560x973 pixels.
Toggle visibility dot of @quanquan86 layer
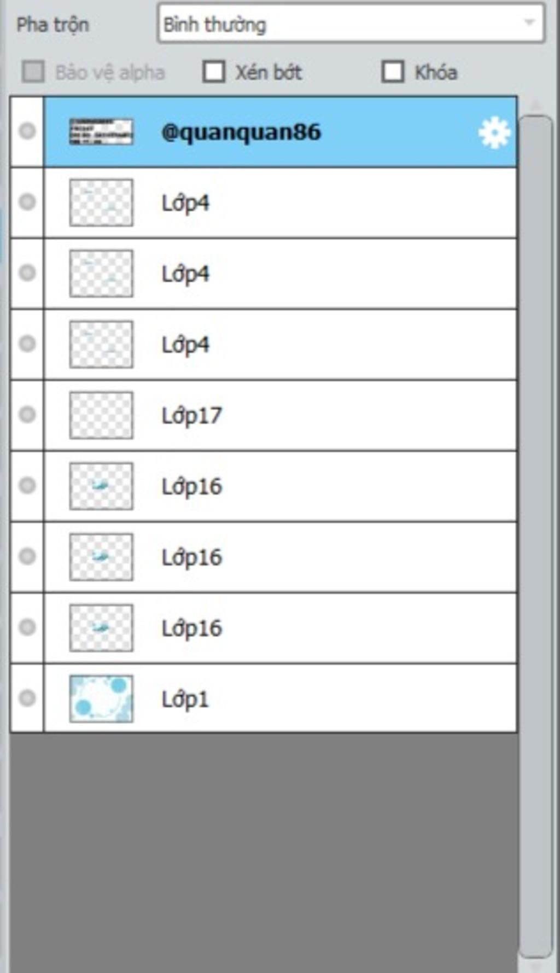[27, 131]
